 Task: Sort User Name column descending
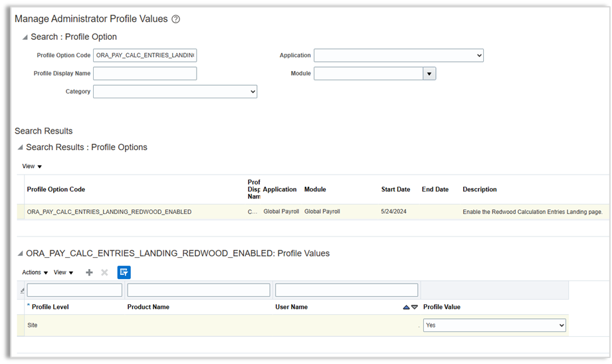415,307
